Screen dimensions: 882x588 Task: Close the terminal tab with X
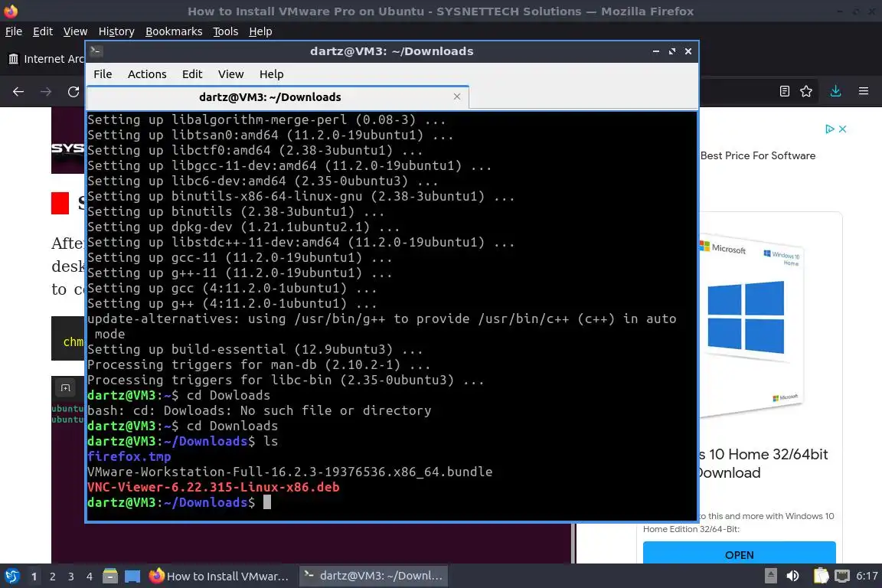click(457, 96)
